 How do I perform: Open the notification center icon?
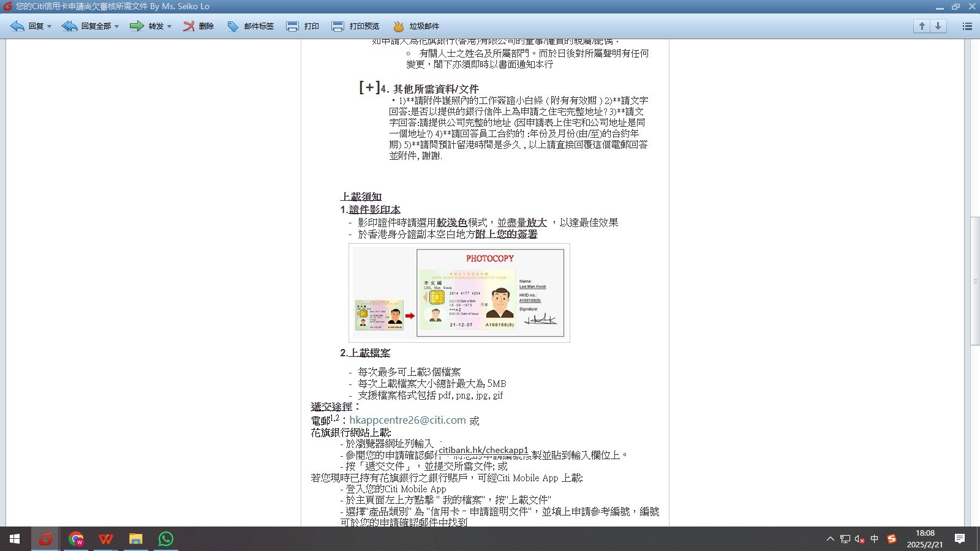[960, 539]
